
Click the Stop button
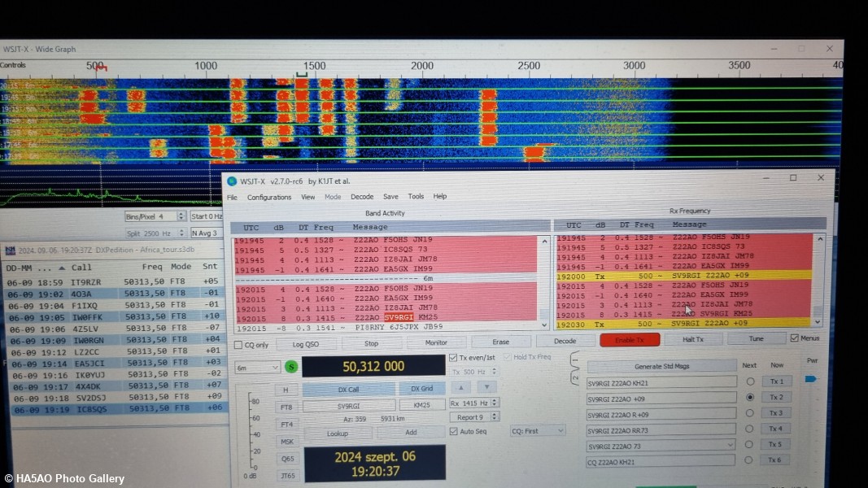(x=372, y=343)
